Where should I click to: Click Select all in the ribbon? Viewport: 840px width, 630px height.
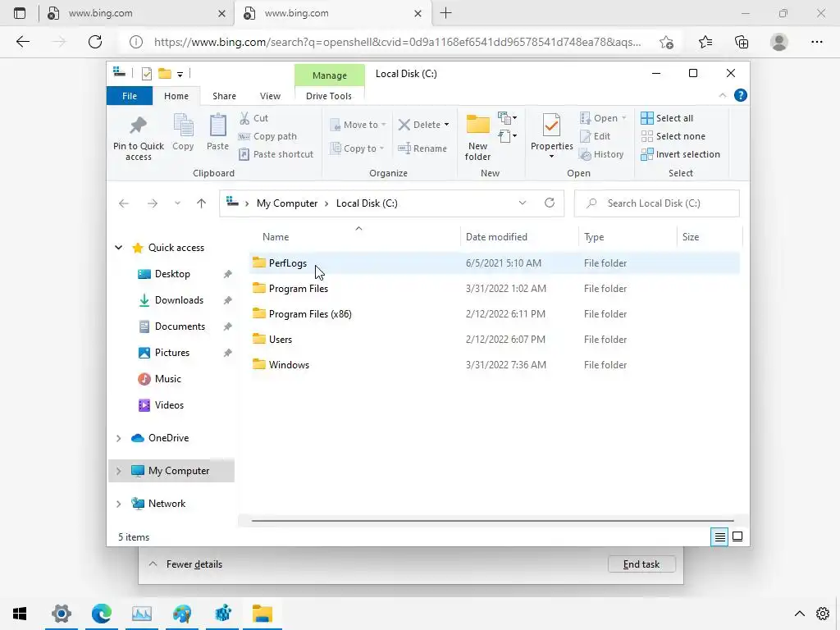point(667,118)
